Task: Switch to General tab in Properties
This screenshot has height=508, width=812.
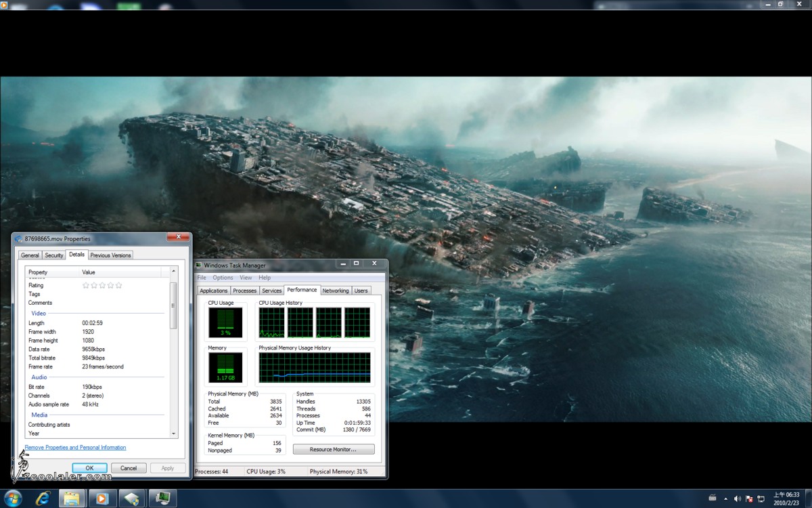Action: pos(30,255)
